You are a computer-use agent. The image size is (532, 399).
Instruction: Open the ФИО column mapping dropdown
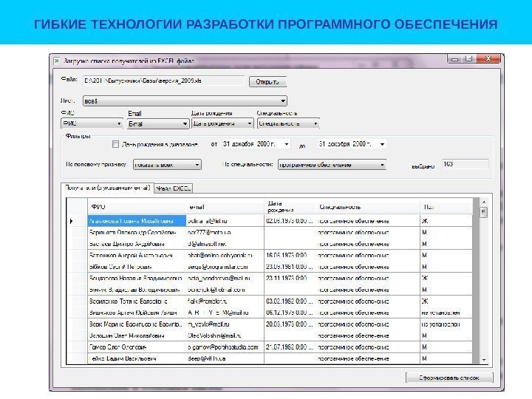coord(92,123)
